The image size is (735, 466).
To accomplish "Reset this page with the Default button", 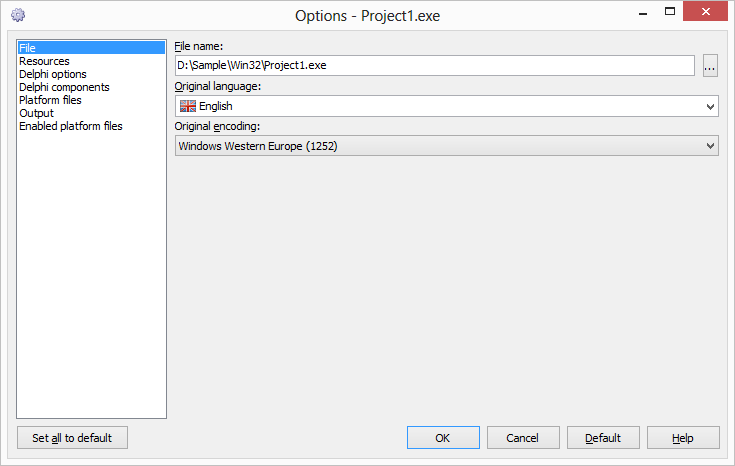I will coord(603,438).
